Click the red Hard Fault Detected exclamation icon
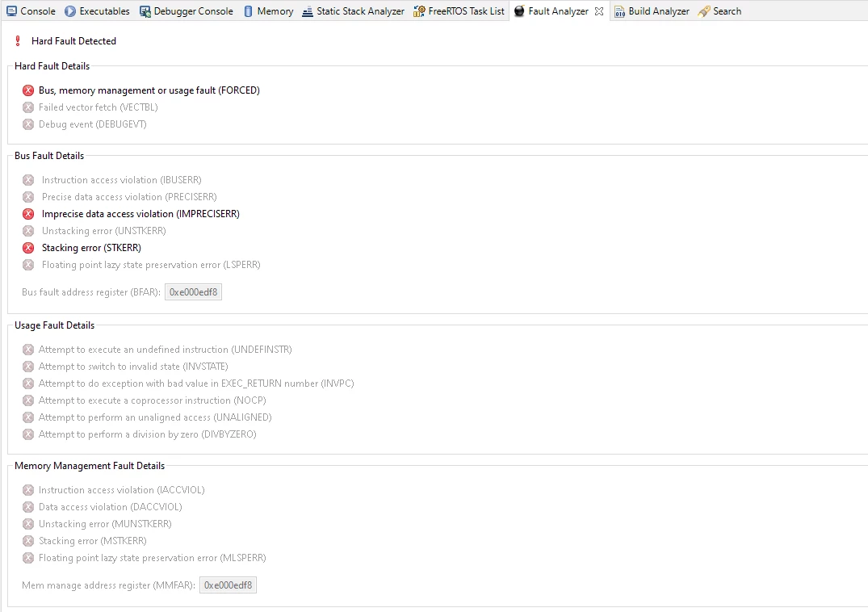868x612 pixels. 18,41
